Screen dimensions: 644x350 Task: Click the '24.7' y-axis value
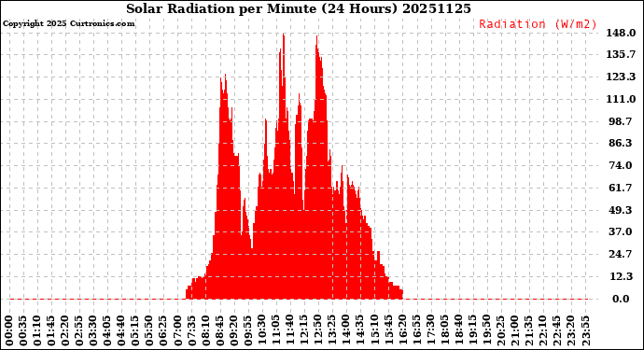click(x=620, y=254)
